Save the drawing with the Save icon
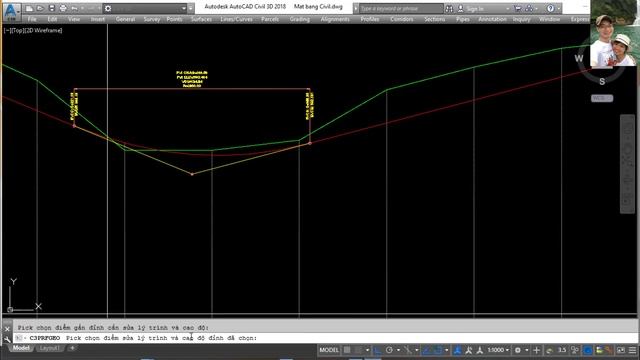640x360 pixels. pyautogui.click(x=51, y=8)
